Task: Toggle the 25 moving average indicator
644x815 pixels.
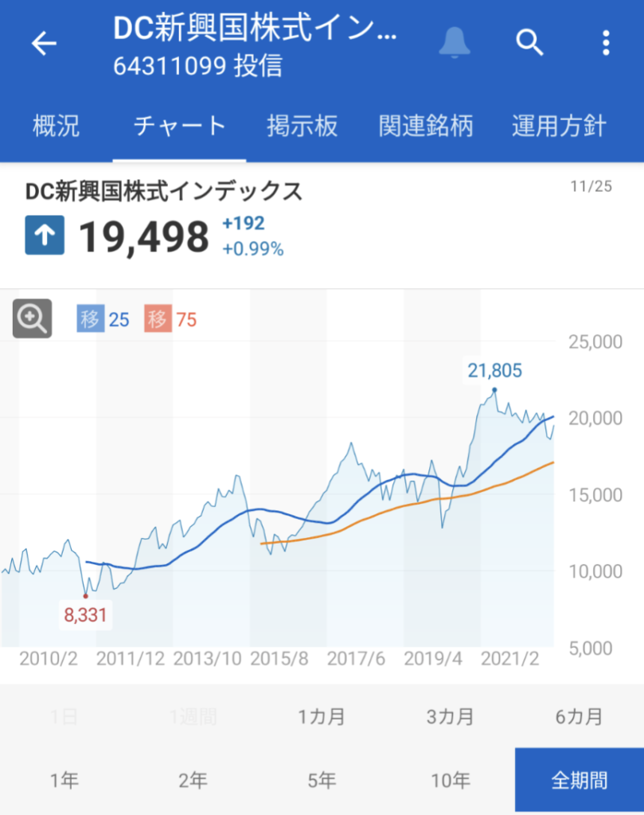Action: (x=103, y=319)
